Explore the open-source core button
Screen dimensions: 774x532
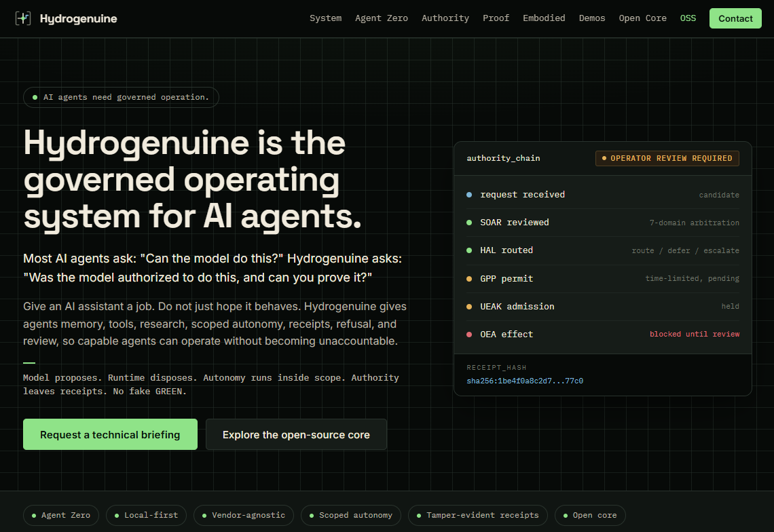pos(296,434)
